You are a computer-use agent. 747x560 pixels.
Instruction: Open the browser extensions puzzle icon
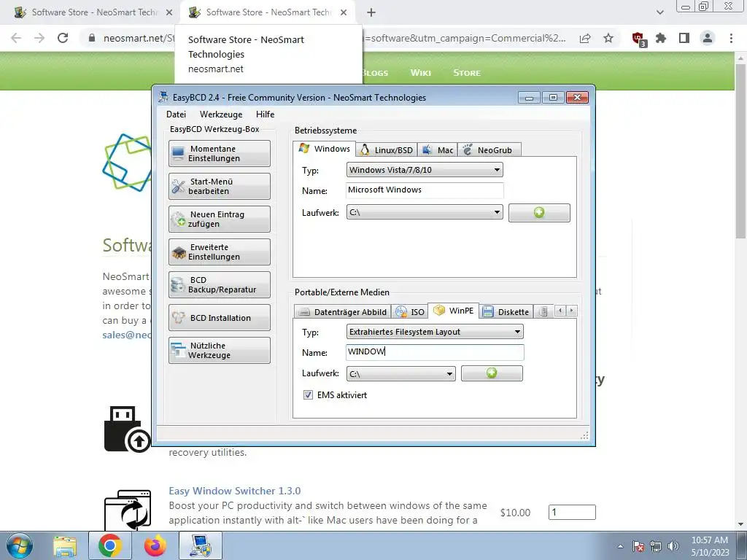point(661,38)
